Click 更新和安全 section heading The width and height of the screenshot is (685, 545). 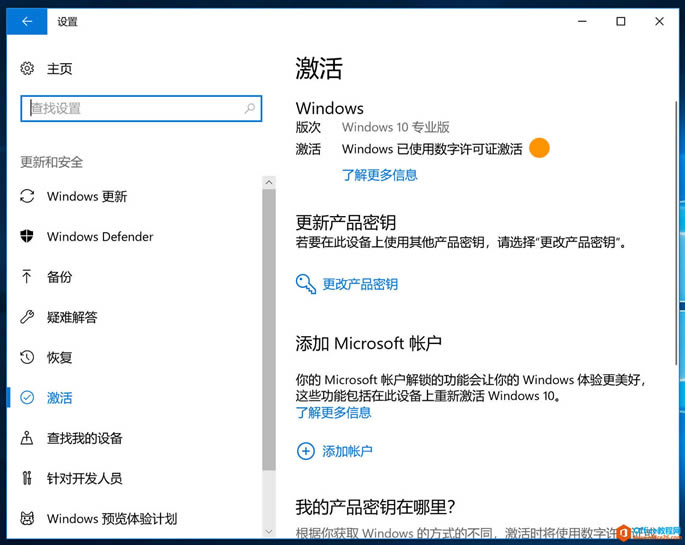tap(52, 162)
